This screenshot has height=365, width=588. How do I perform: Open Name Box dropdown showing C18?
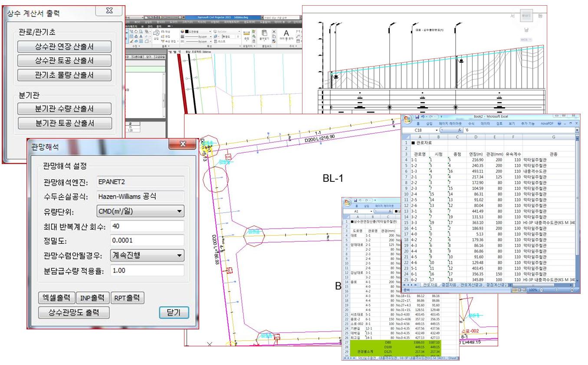click(437, 130)
